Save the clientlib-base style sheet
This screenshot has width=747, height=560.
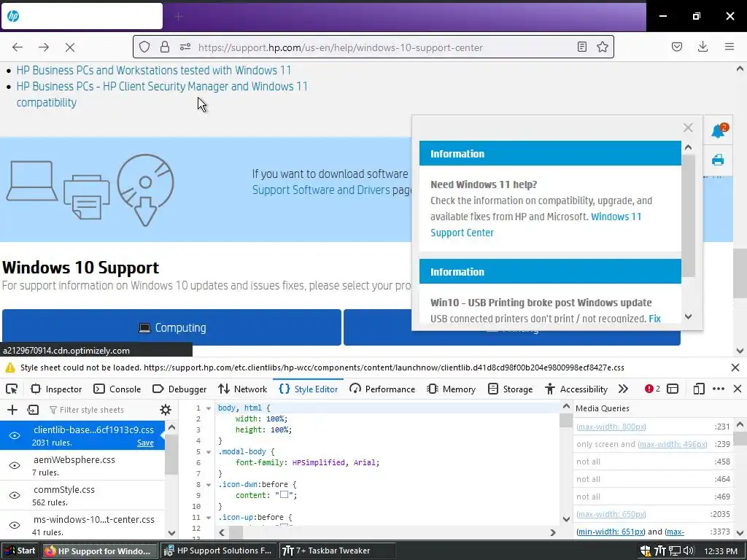[145, 443]
